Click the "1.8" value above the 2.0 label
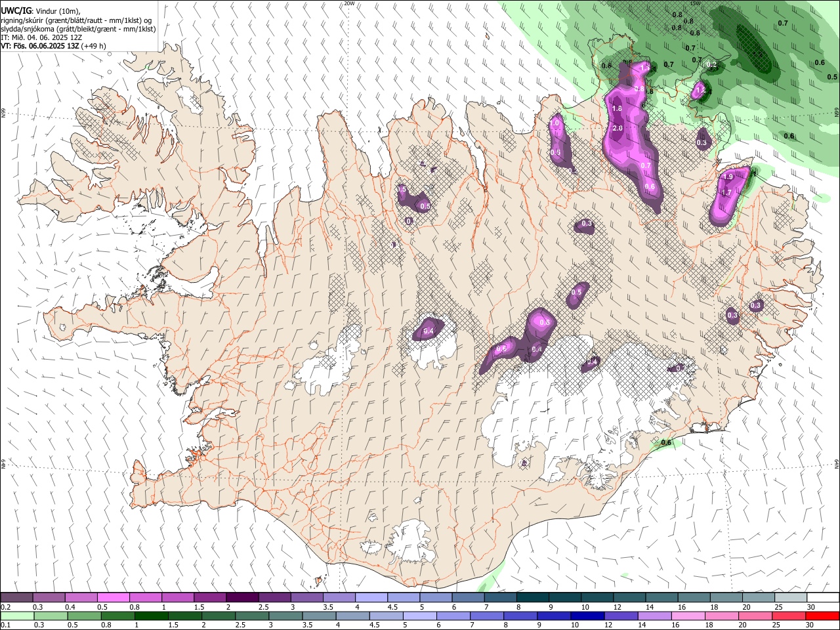Viewport: 840px width, 630px height. click(x=617, y=109)
